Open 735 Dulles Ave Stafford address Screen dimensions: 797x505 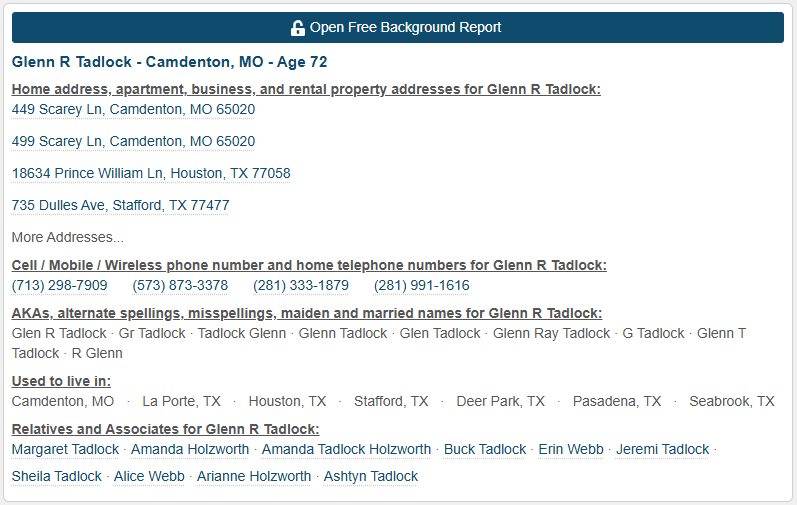click(x=120, y=205)
